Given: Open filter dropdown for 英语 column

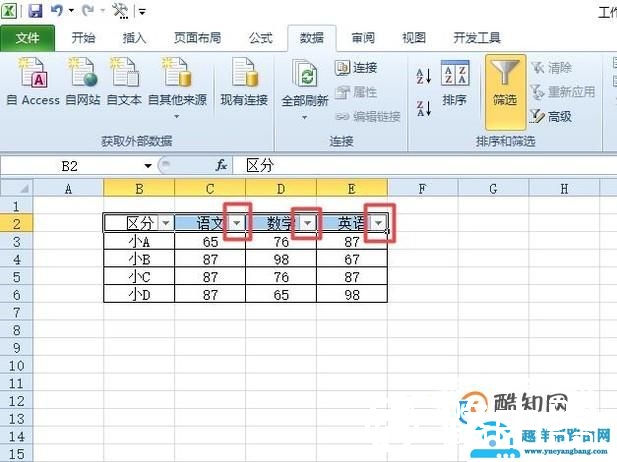Looking at the screenshot, I should [378, 223].
